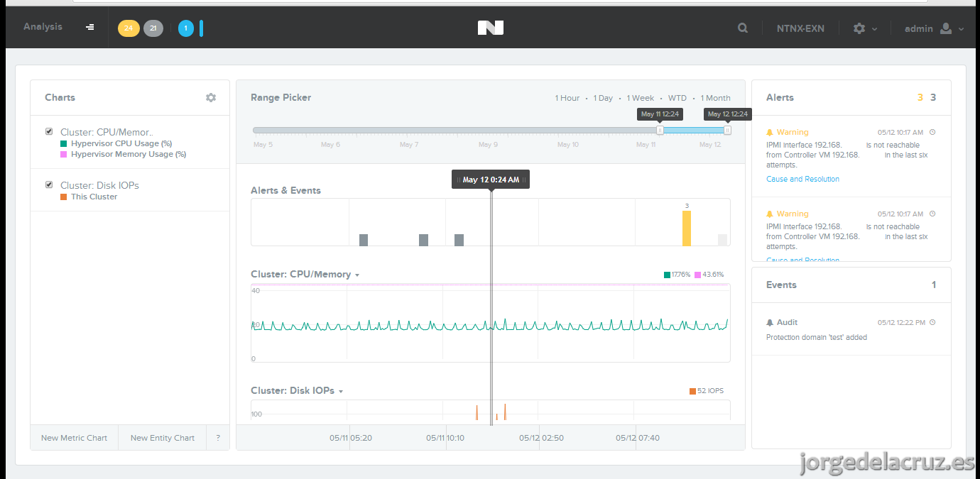Click yellow alert count 3 in Alerts header

920,97
